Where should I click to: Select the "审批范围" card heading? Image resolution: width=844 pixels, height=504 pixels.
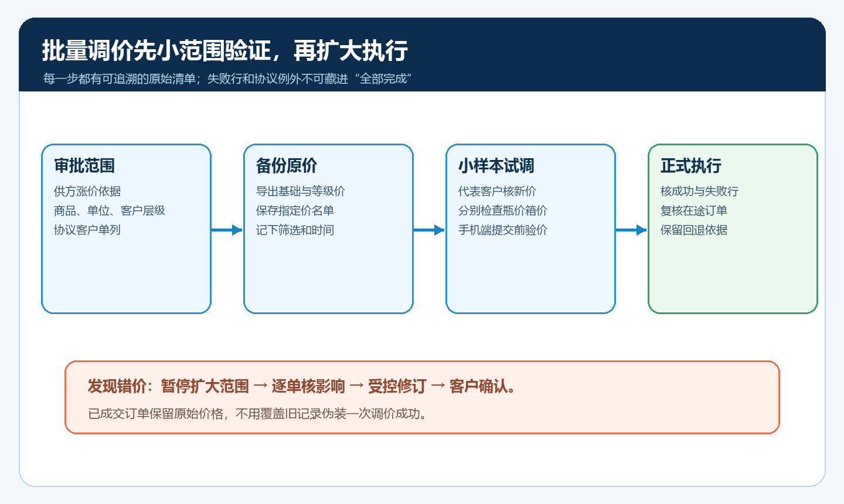(84, 166)
